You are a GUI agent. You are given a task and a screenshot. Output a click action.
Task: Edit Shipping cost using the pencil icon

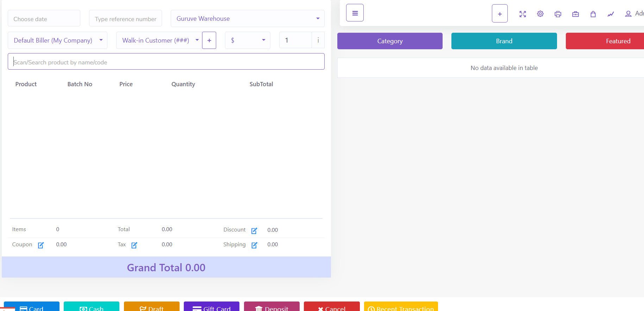254,245
